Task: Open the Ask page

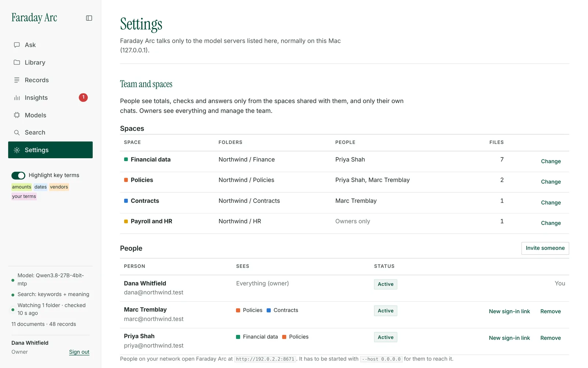Action: coord(50,45)
